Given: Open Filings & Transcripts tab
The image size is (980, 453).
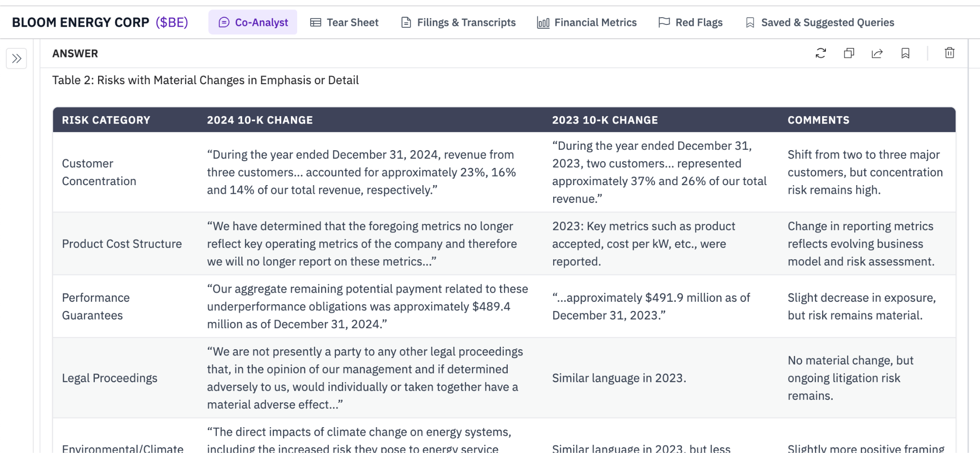Looking at the screenshot, I should click(x=458, y=22).
